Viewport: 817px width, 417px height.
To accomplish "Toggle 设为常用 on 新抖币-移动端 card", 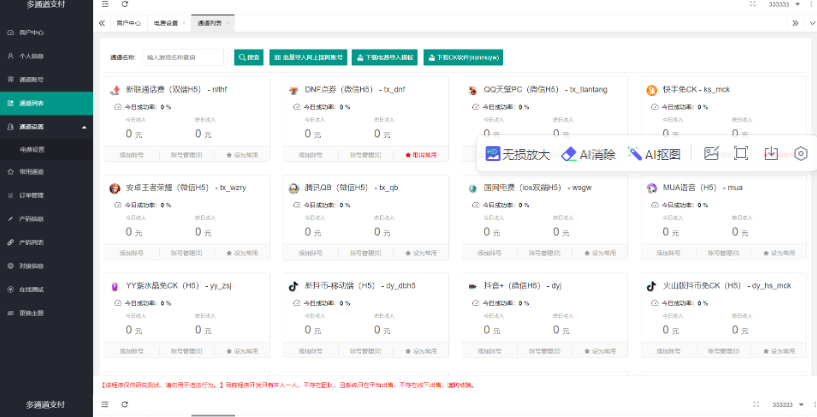I will (421, 351).
